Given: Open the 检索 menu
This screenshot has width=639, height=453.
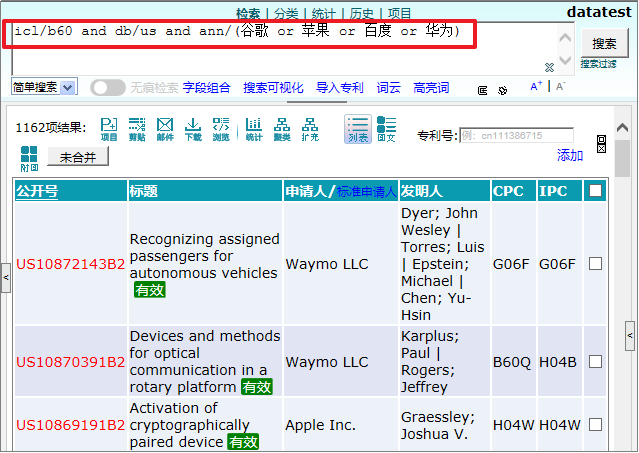Looking at the screenshot, I should [248, 14].
